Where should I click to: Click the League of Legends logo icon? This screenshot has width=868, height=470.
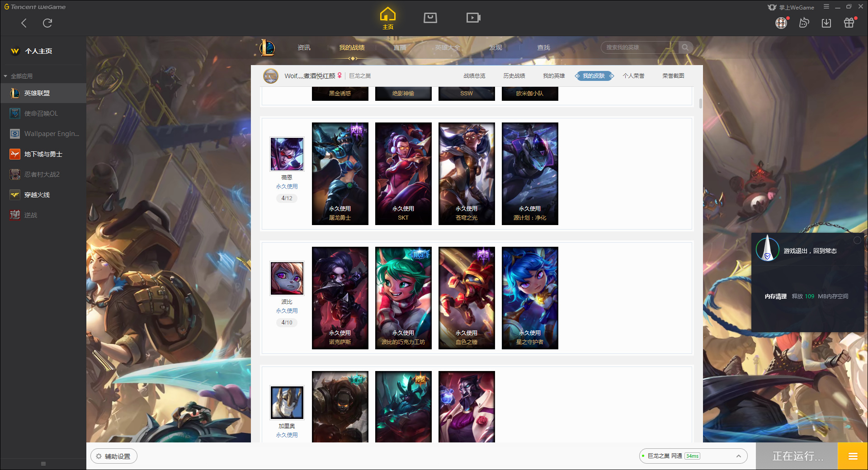coord(267,47)
